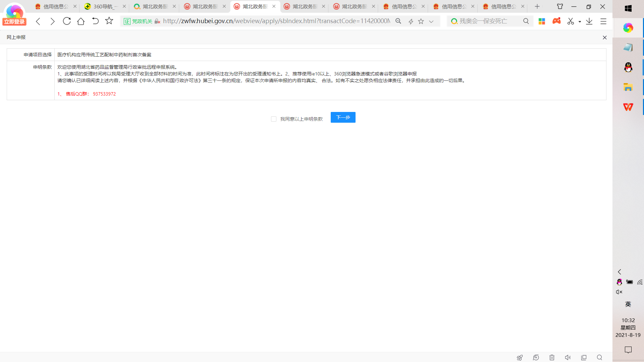Image resolution: width=644 pixels, height=362 pixels.
Task: Check the 我同意以上申明条款 agreement checkbox
Action: coord(274,119)
